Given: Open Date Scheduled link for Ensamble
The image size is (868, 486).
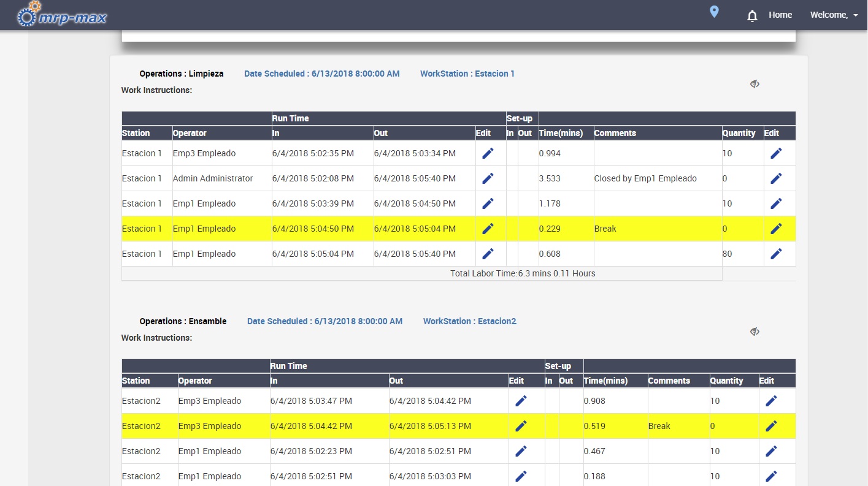Looking at the screenshot, I should click(325, 321).
